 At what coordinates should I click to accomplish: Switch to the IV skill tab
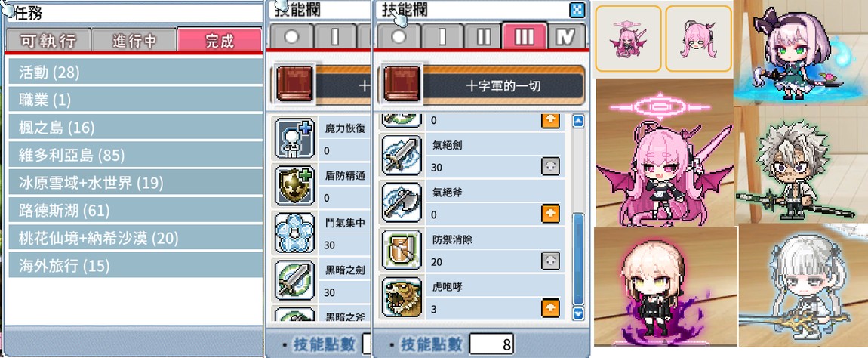[x=566, y=37]
